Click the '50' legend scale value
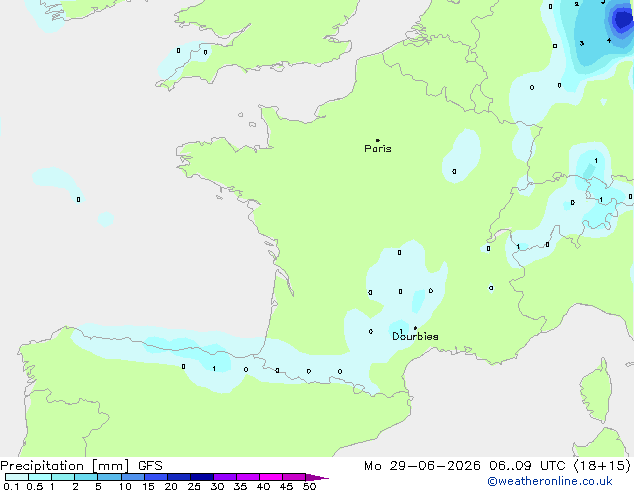 pyautogui.click(x=309, y=486)
